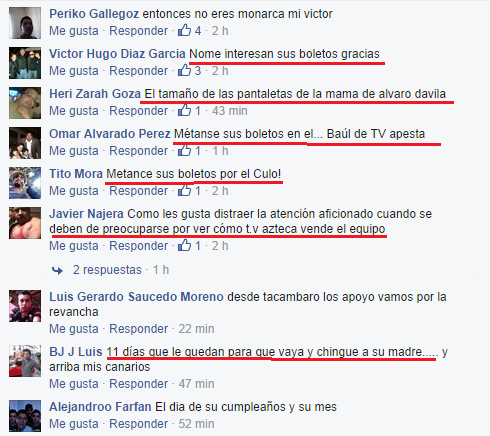The width and height of the screenshot is (490, 436).
Task: Open Heri Zarah Goza's profile name link
Action: [x=95, y=94]
